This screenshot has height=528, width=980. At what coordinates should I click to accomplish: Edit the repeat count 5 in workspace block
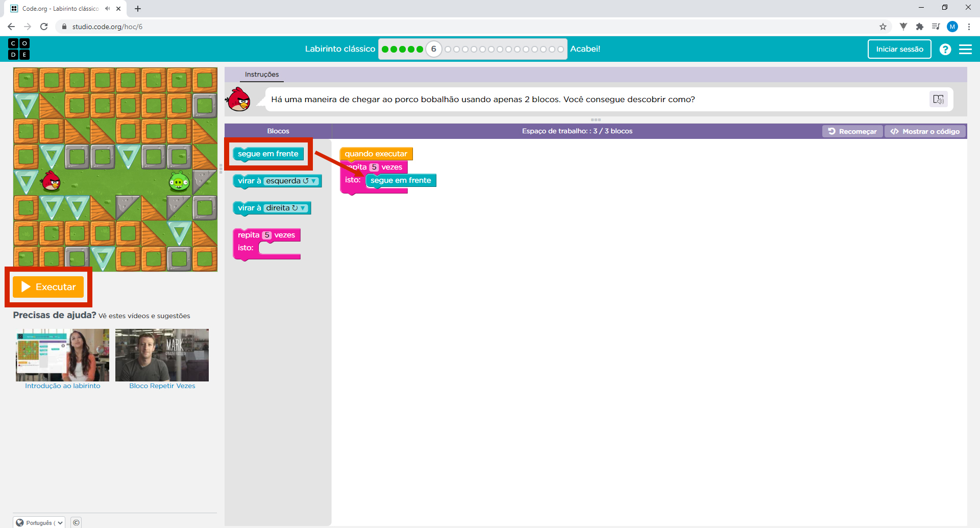[374, 167]
